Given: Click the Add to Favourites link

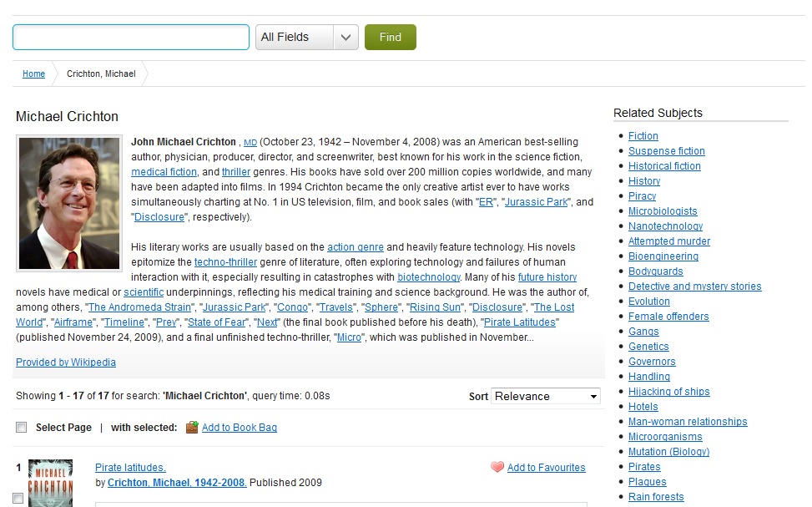Looking at the screenshot, I should click(547, 467).
